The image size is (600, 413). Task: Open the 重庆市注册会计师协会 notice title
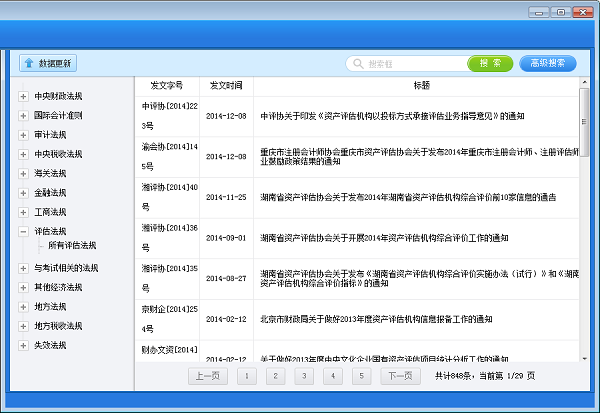click(419, 157)
